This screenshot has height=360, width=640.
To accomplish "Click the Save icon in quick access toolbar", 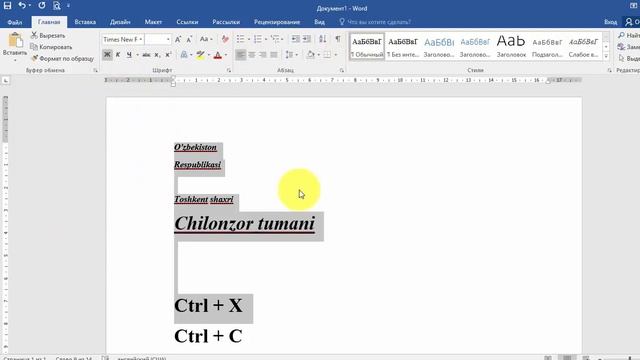I will click(7, 6).
